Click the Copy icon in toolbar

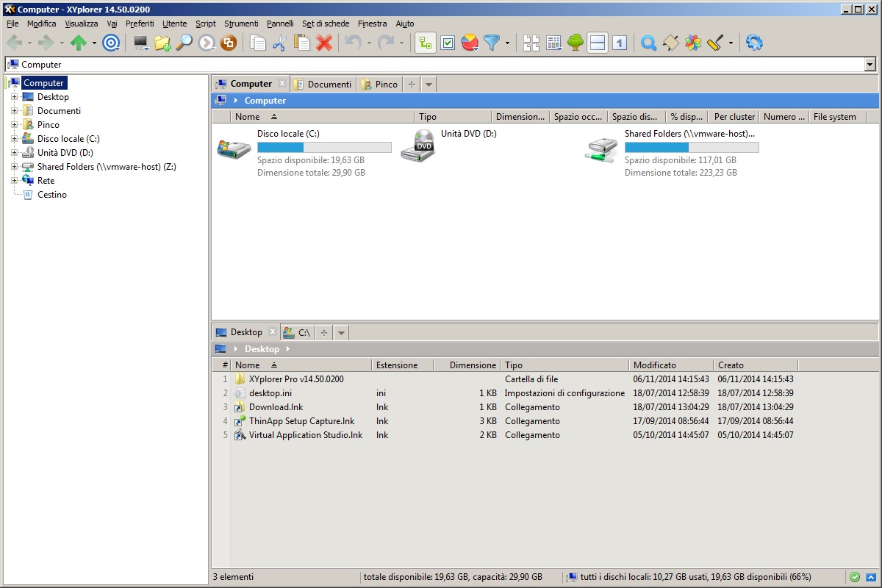tap(258, 43)
